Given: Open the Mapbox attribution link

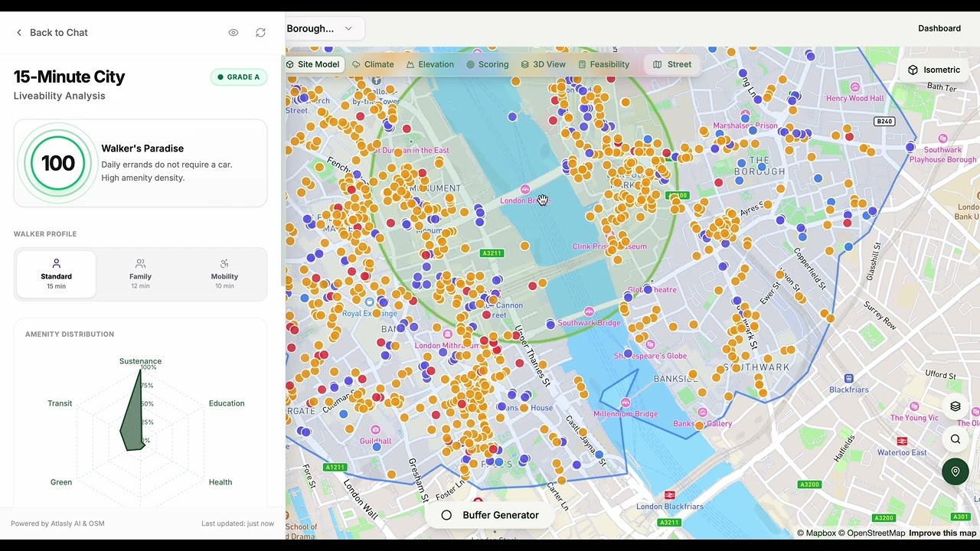Looking at the screenshot, I should coord(816,533).
